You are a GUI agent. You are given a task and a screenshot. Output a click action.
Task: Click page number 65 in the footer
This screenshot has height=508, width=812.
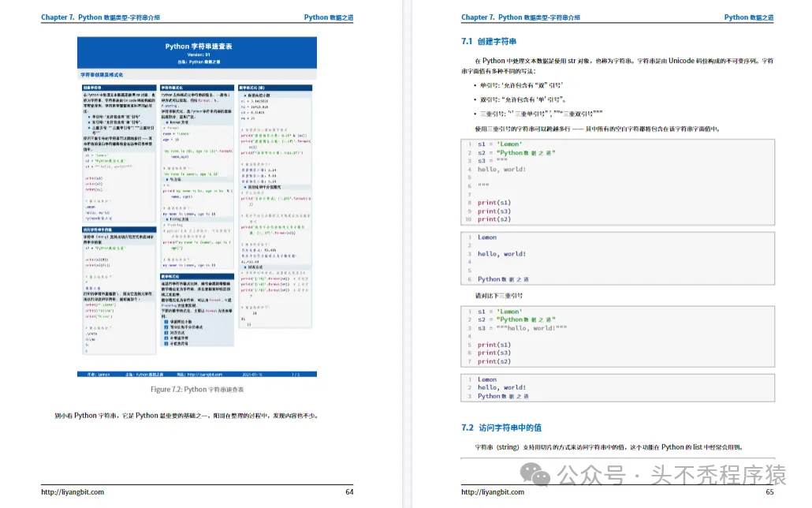(769, 492)
